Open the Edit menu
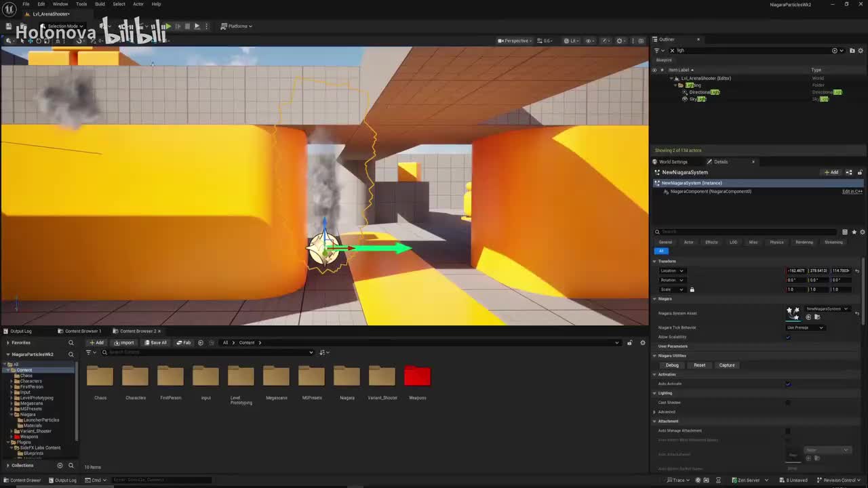 pos(41,4)
